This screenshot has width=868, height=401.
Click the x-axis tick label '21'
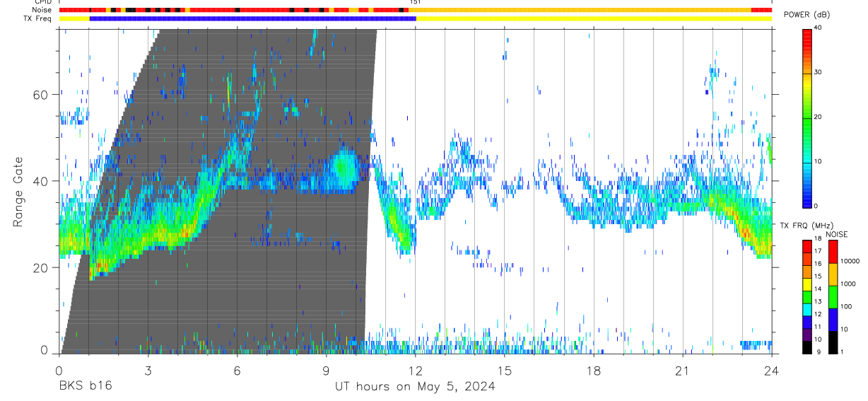tap(683, 371)
